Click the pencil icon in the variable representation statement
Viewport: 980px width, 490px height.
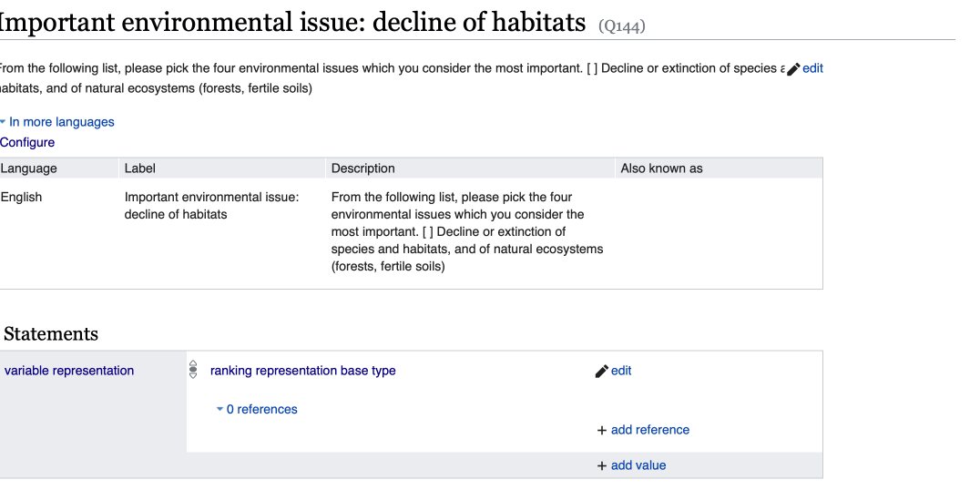601,372
